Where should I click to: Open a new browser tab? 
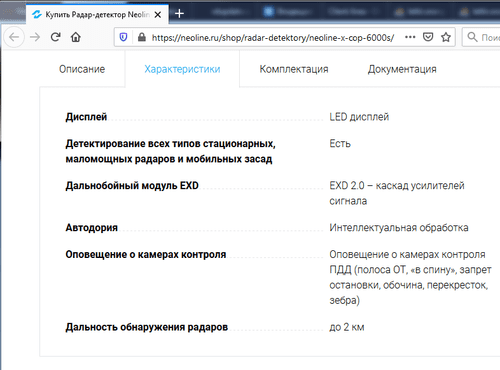pos(179,14)
